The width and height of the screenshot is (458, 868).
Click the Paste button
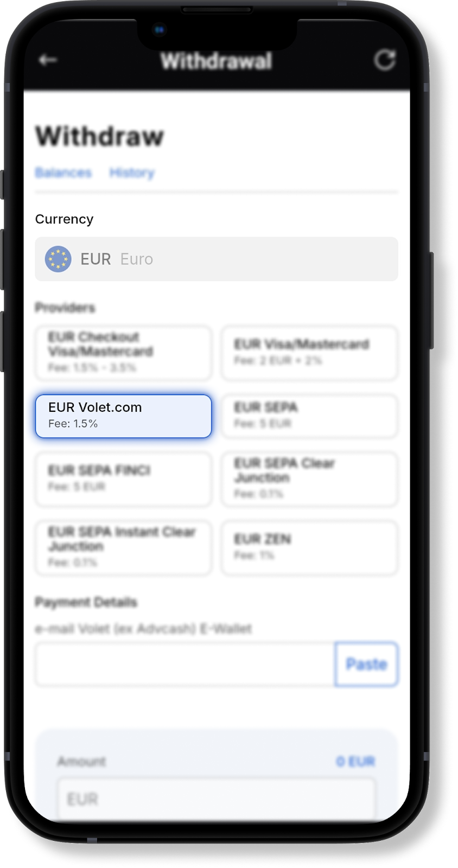click(x=366, y=664)
